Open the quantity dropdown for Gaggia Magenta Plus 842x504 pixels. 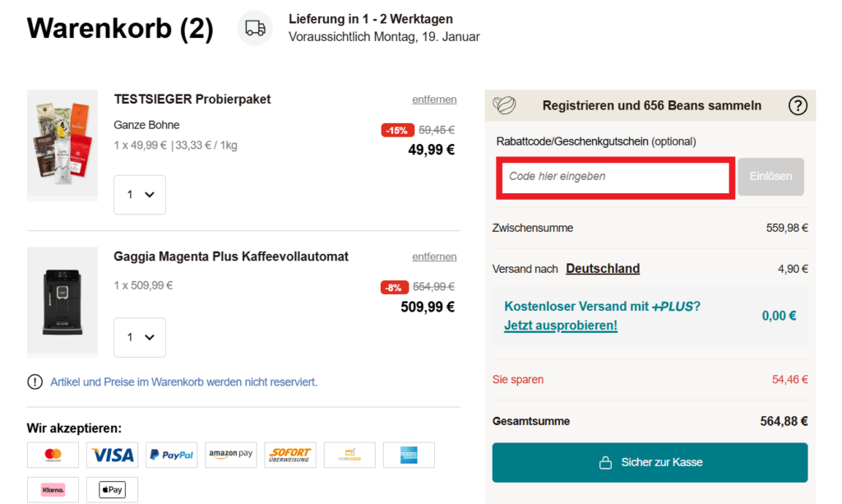point(139,337)
